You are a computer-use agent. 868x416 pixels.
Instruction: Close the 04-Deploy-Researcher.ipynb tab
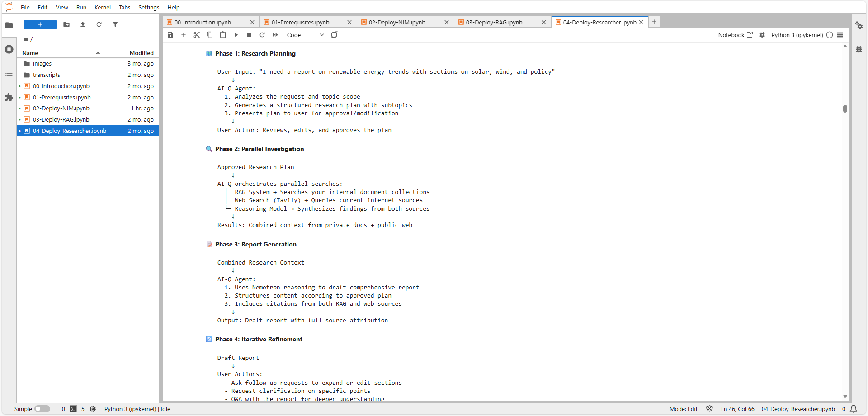point(641,22)
